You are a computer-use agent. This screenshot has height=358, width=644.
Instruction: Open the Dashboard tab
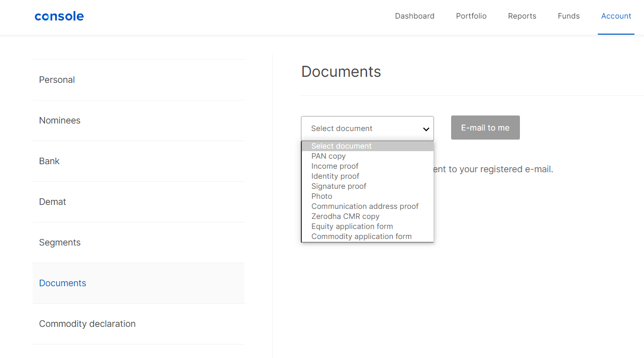[x=414, y=16]
